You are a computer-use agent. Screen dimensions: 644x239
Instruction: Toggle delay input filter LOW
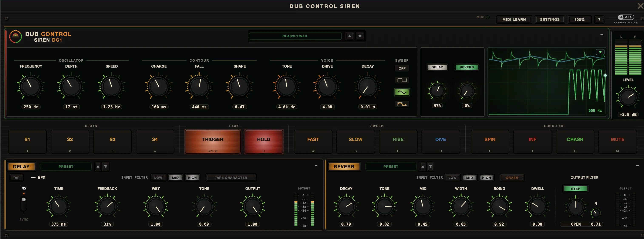pos(158,178)
